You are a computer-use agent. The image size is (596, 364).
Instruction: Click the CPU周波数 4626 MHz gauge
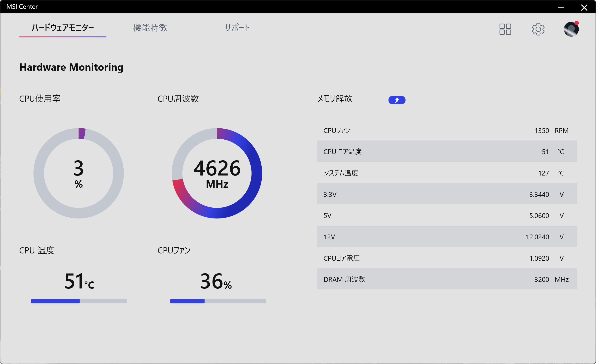217,173
